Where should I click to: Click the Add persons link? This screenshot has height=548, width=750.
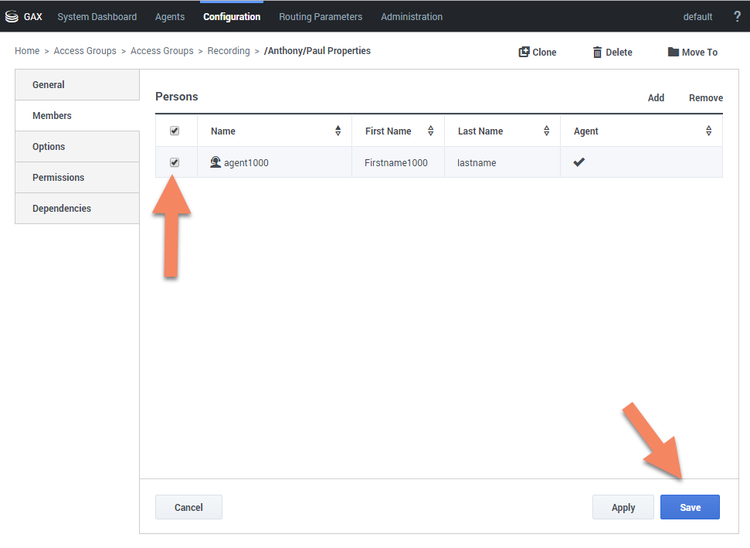(x=655, y=98)
